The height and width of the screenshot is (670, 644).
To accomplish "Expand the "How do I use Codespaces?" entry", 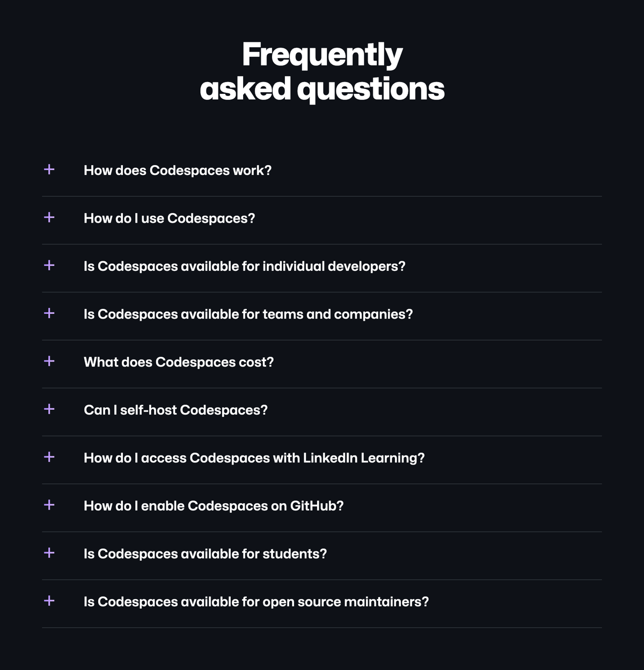I will pyautogui.click(x=49, y=218).
